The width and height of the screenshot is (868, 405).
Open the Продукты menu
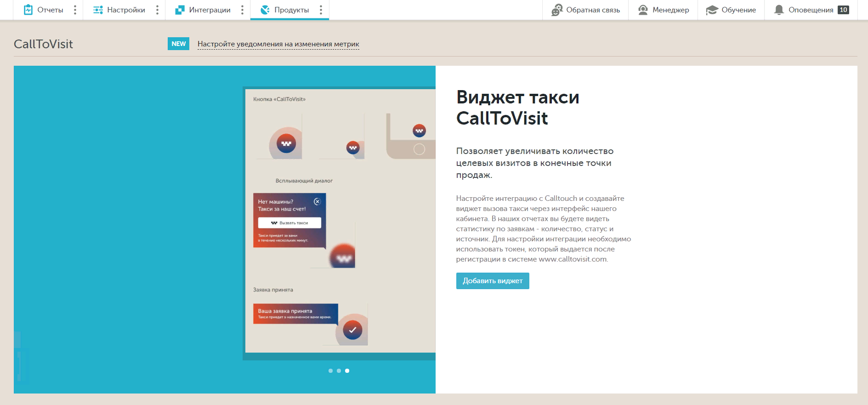291,10
